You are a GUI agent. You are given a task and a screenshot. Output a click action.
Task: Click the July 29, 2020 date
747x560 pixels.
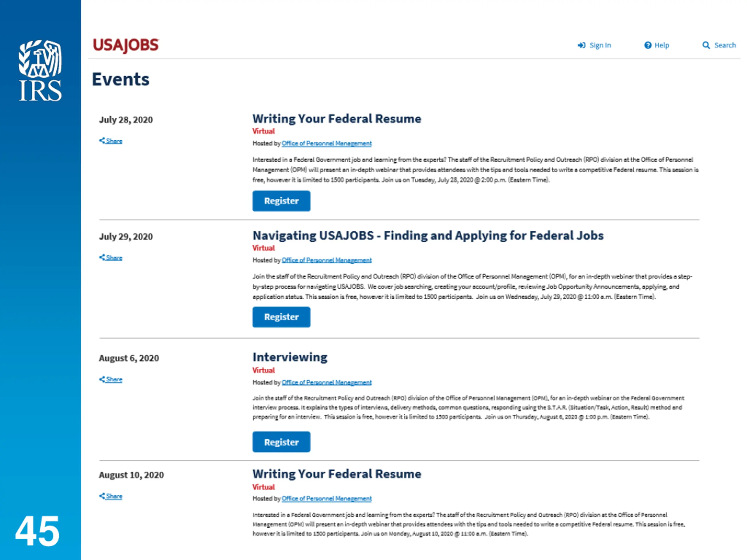[x=126, y=237]
